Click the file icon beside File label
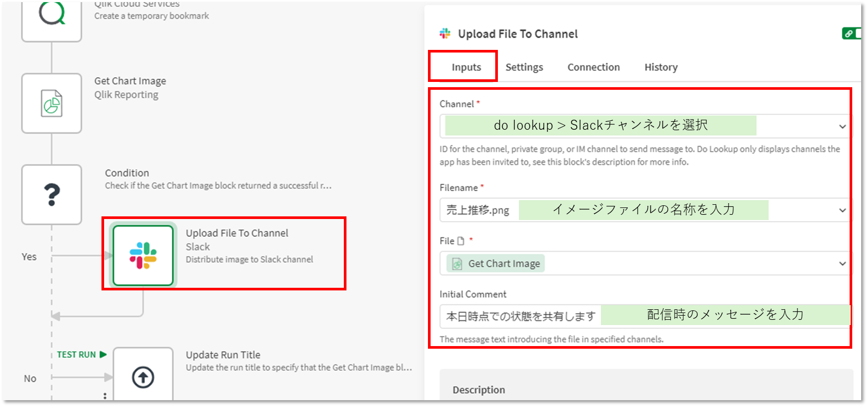The height and width of the screenshot is (407, 868). [461, 241]
